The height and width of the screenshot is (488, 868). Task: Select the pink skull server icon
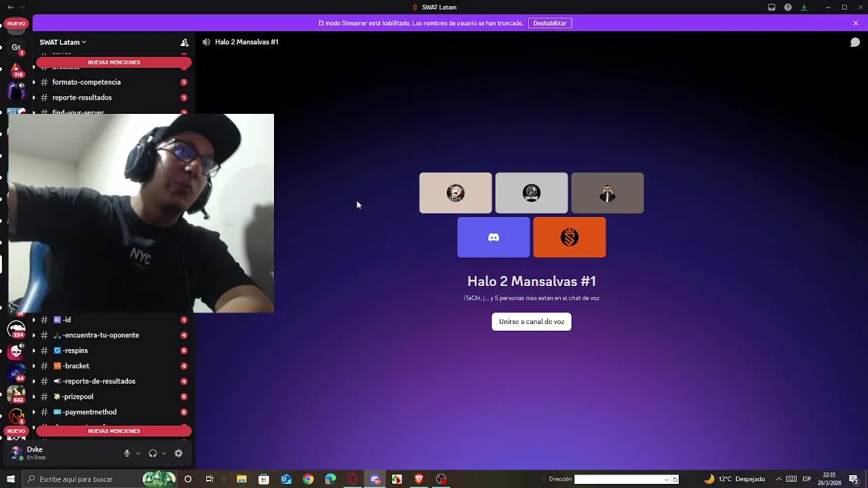[x=16, y=351]
